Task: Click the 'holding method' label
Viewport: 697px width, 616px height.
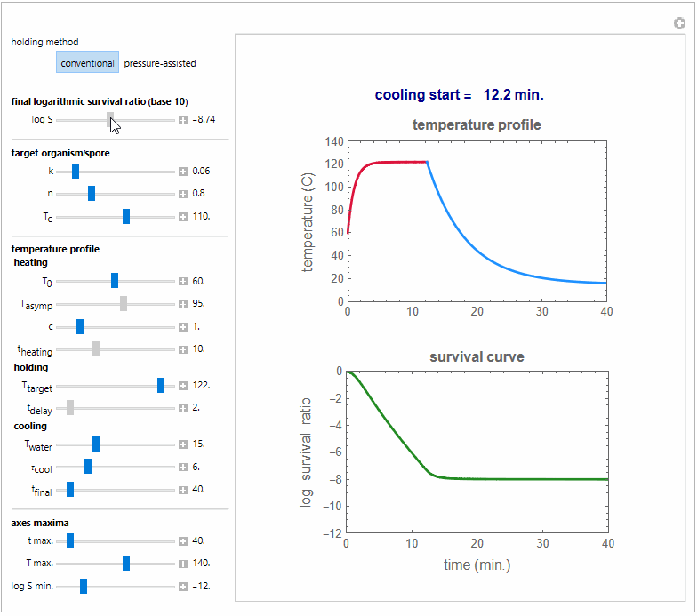Action: click(44, 43)
